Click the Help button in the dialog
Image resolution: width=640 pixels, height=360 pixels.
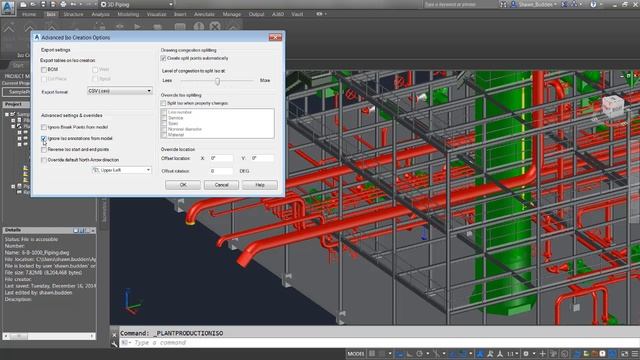pos(260,185)
